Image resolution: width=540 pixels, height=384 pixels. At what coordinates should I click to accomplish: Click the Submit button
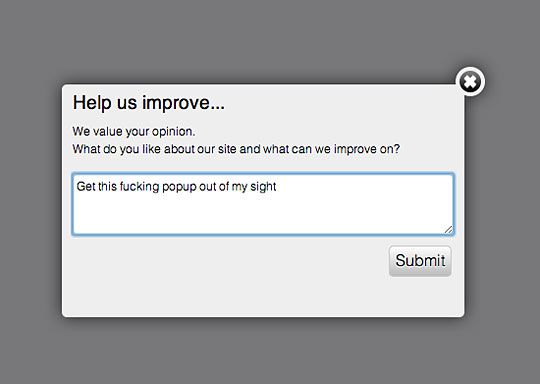point(420,261)
